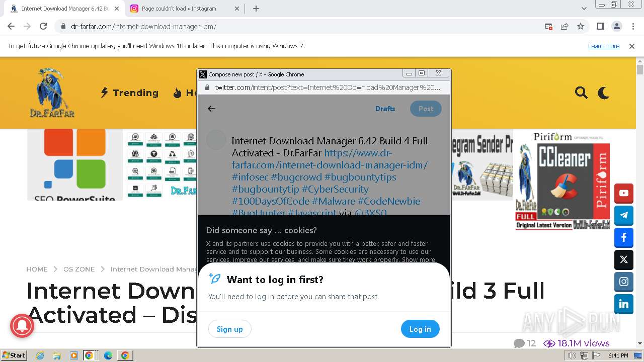The image size is (644, 362).
Task: Open the YouTube social sidebar button
Action: (x=624, y=193)
